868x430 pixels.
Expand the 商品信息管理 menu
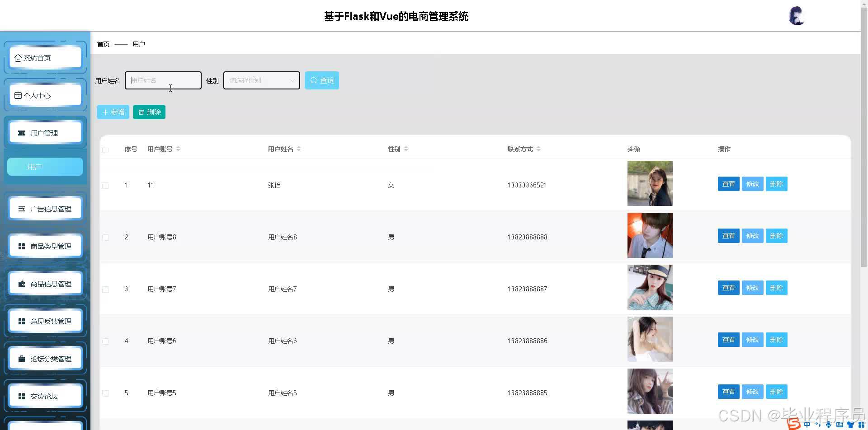45,284
